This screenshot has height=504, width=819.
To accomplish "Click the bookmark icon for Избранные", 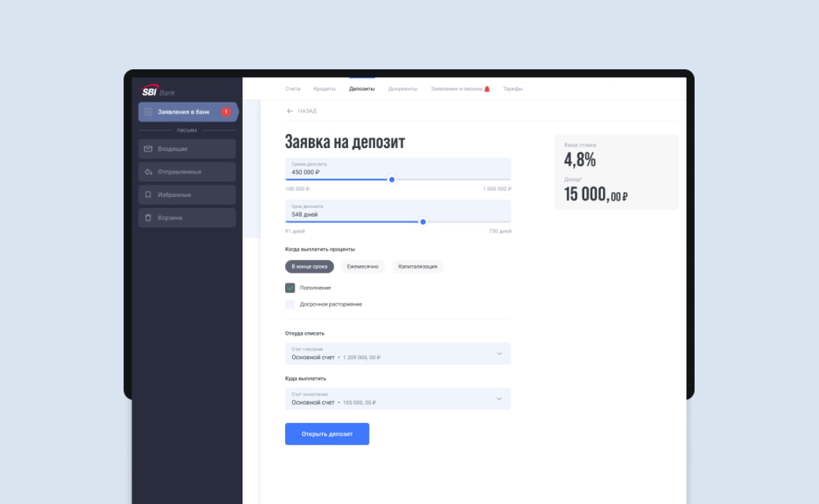I will coord(148,195).
